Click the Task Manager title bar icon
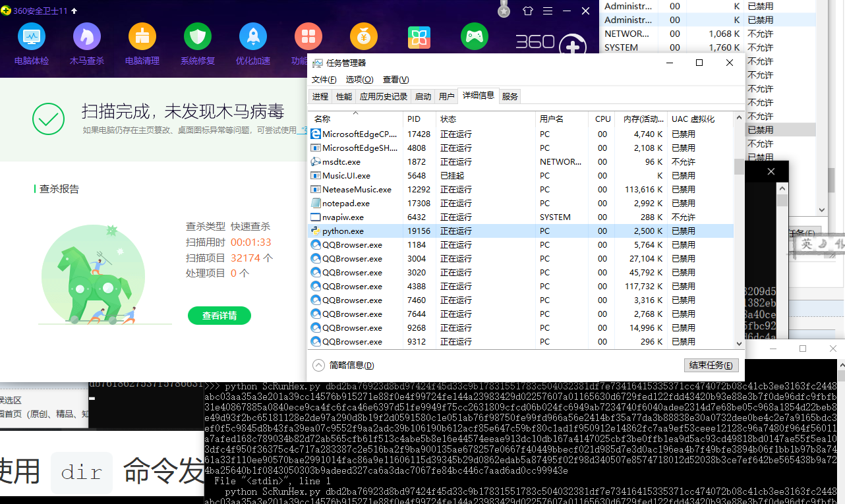The image size is (845, 504). [x=318, y=63]
